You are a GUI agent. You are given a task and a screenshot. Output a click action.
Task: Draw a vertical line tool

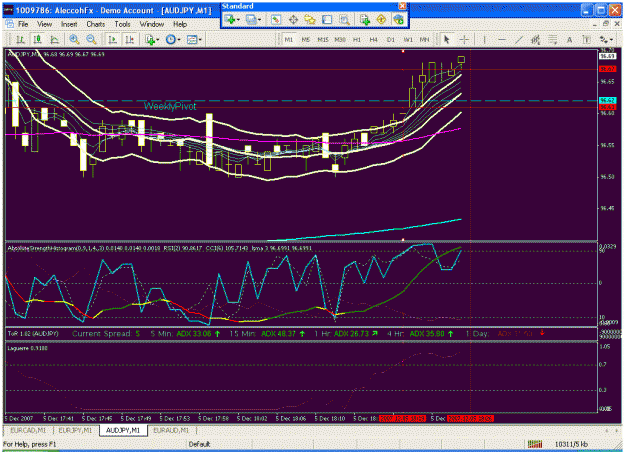coord(484,39)
